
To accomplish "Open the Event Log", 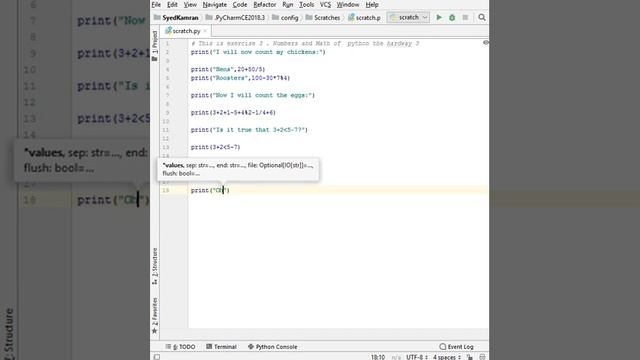I will (x=456, y=347).
